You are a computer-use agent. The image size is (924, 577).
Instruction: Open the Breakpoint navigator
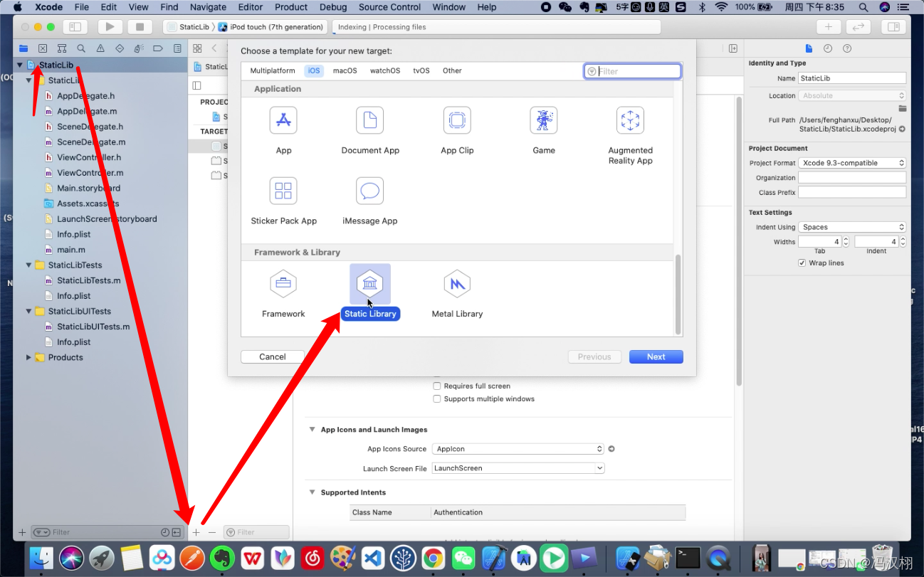pyautogui.click(x=158, y=48)
